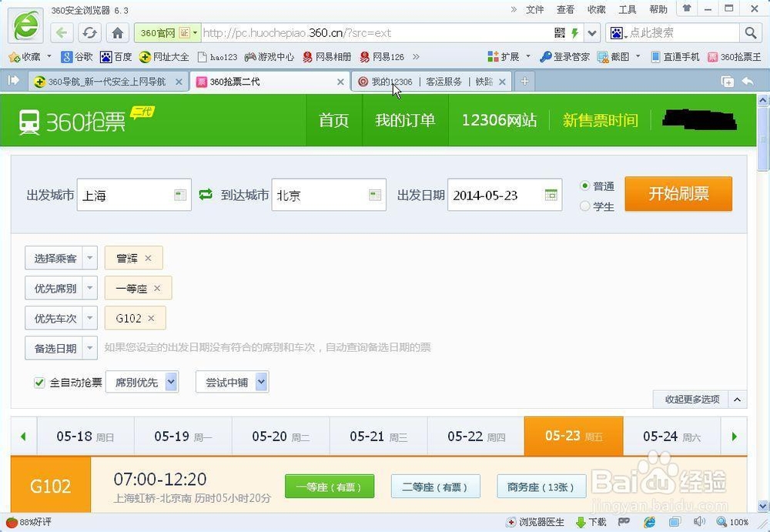Screen dimensions: 770x532
Task: Select 一等座（有票） for G102
Action: (330, 487)
